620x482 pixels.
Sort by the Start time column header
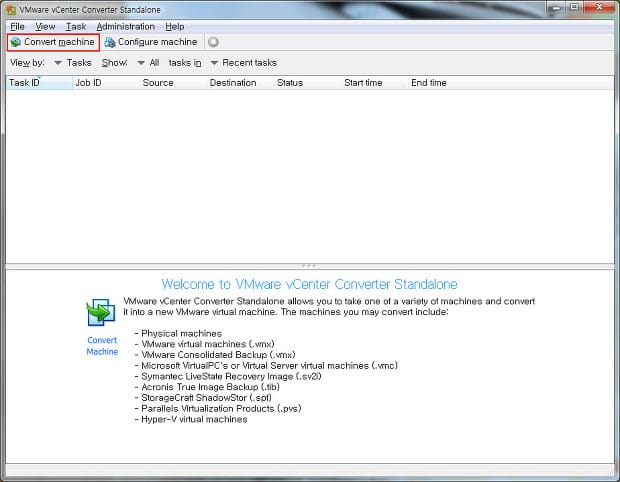point(374,83)
